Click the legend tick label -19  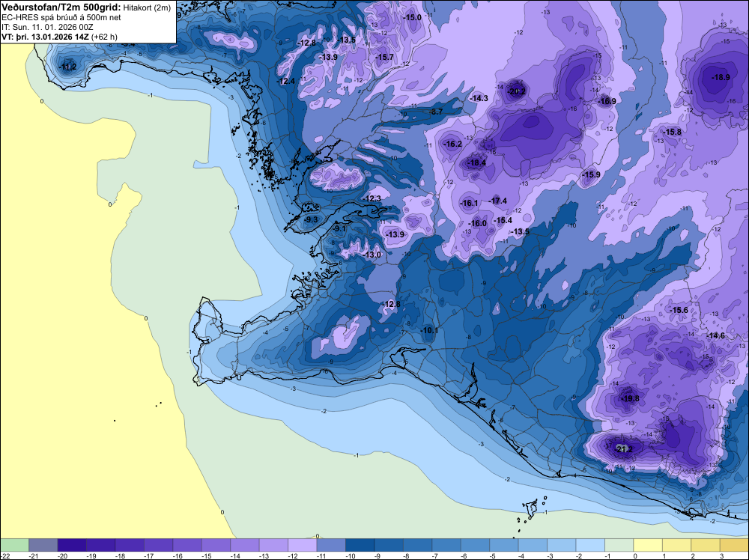[x=91, y=556]
